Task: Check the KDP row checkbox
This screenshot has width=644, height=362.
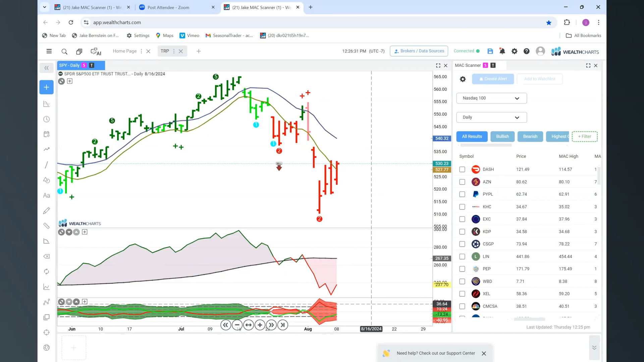Action: tap(462, 232)
